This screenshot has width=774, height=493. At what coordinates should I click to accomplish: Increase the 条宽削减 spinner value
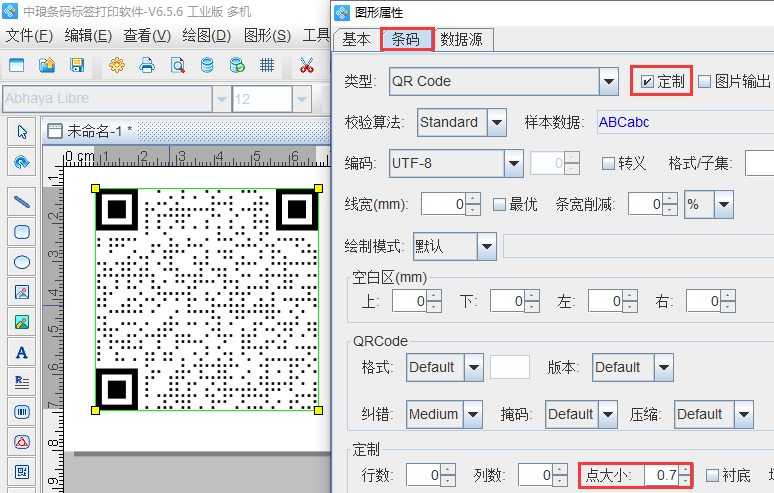[670, 199]
